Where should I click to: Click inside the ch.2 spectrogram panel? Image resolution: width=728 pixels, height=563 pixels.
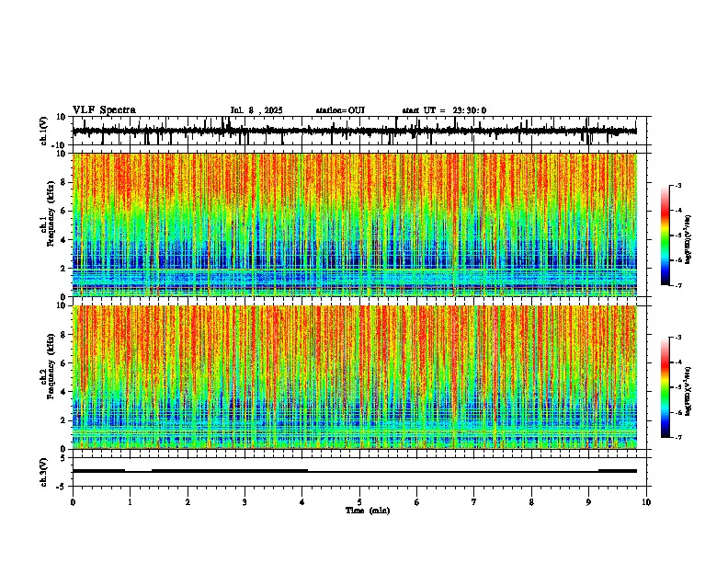(x=355, y=377)
